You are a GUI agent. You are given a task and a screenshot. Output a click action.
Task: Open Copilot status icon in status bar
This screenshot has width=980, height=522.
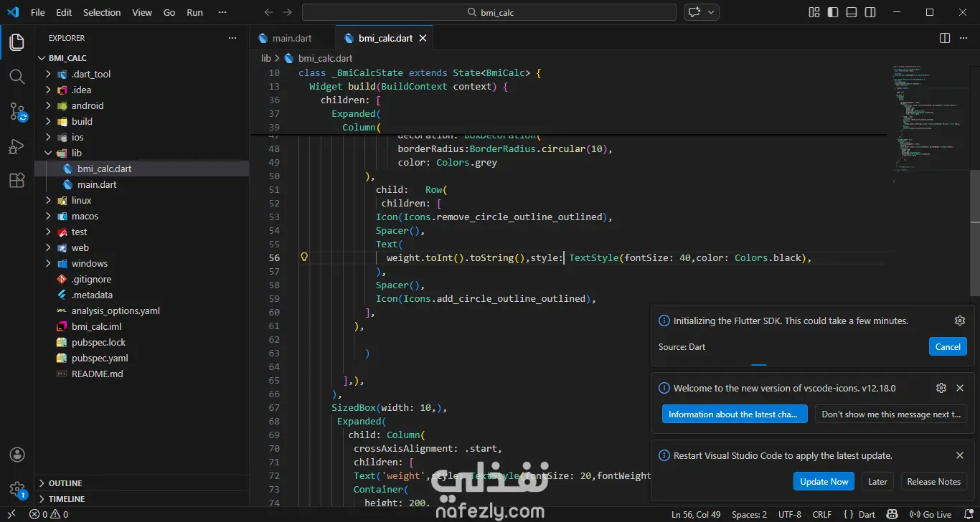click(x=892, y=514)
